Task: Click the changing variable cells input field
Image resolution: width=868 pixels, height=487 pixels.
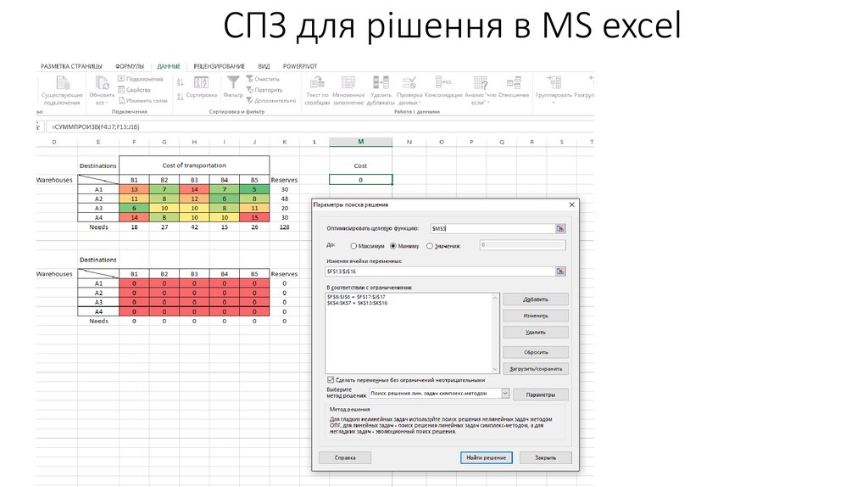Action: click(x=440, y=271)
